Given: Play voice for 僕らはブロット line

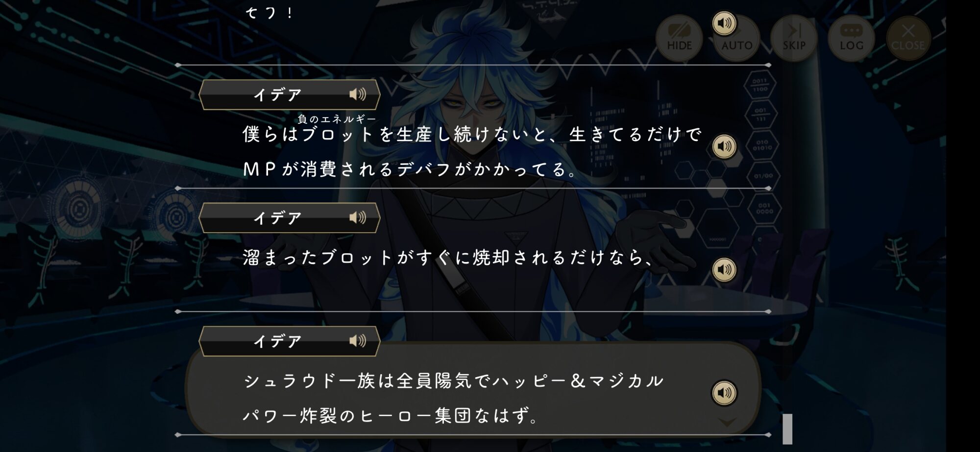Looking at the screenshot, I should click(x=724, y=146).
